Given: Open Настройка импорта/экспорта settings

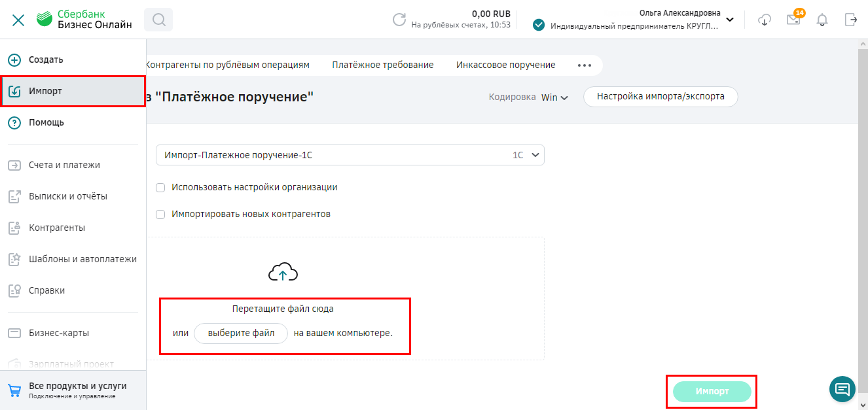Looking at the screenshot, I should pyautogui.click(x=660, y=97).
